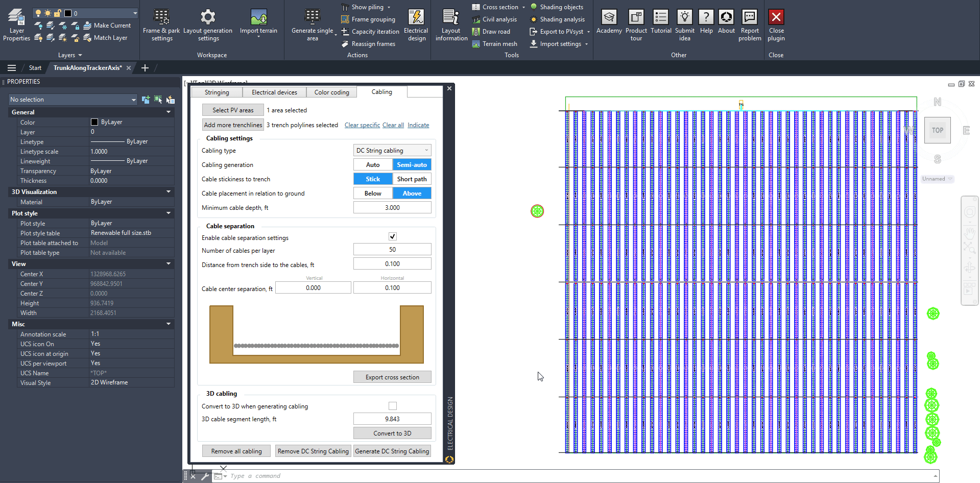Toggle Enable cable separation settings checkbox

coord(392,236)
